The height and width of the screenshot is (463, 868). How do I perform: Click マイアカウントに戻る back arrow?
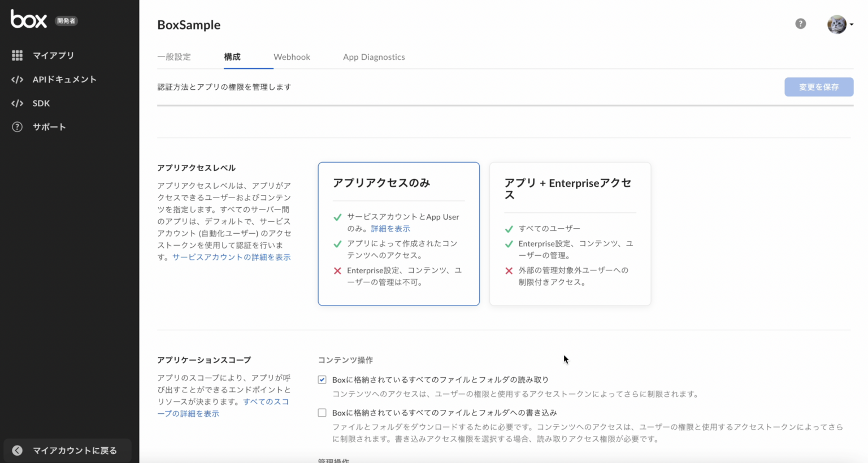pos(17,450)
